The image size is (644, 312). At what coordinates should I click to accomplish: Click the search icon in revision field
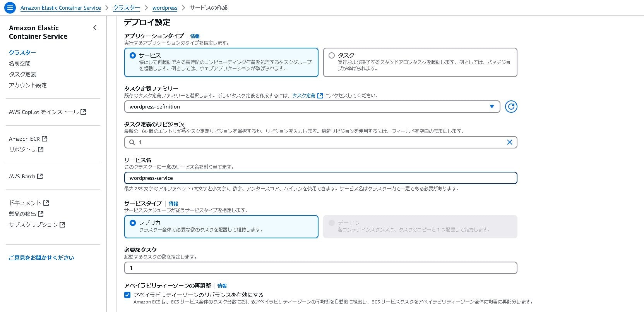(x=132, y=142)
